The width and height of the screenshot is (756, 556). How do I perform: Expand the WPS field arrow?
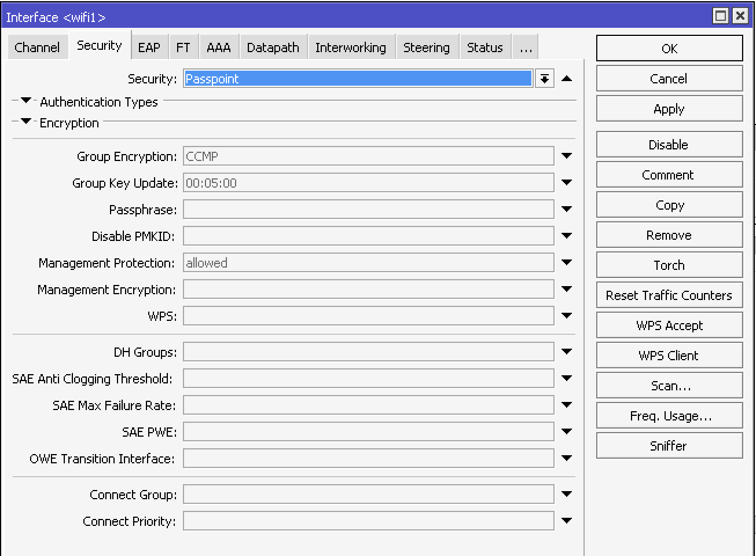click(x=567, y=316)
